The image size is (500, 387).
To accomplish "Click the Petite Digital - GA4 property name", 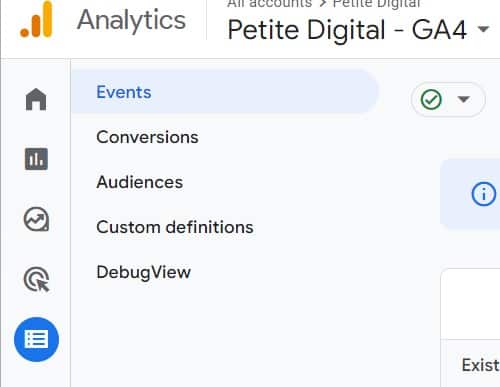I will 347,30.
